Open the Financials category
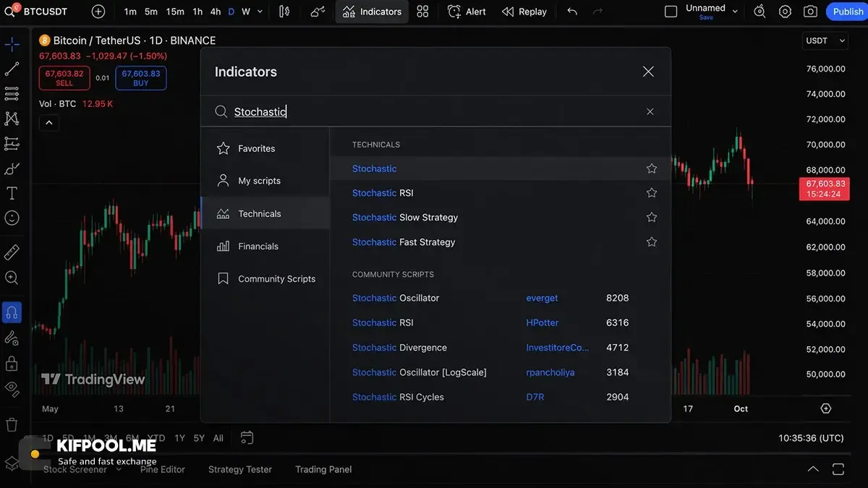This screenshot has width=868, height=488. click(265, 246)
